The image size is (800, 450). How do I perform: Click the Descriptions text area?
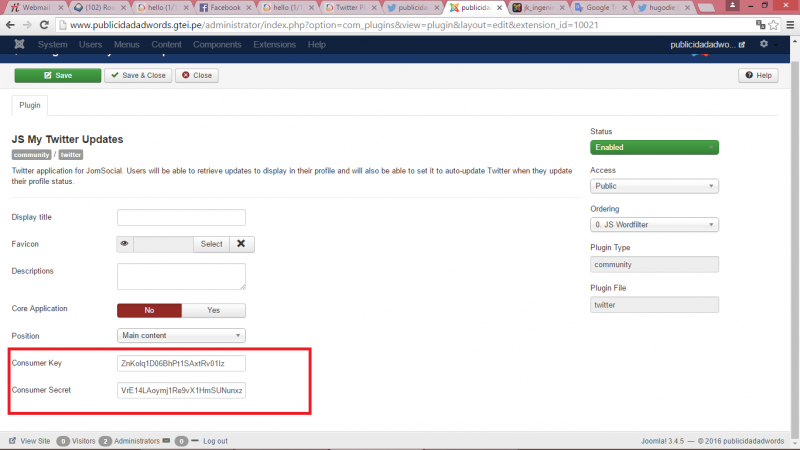click(181, 277)
